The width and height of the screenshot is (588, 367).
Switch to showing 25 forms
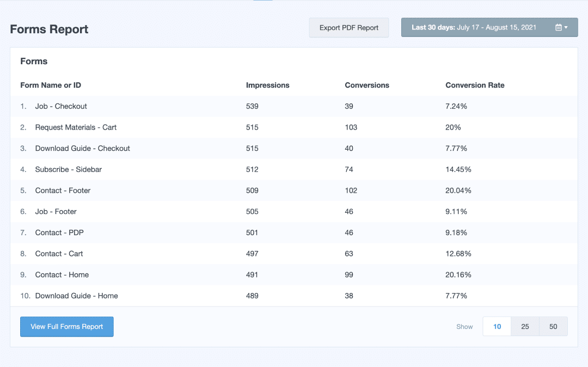[x=525, y=327]
